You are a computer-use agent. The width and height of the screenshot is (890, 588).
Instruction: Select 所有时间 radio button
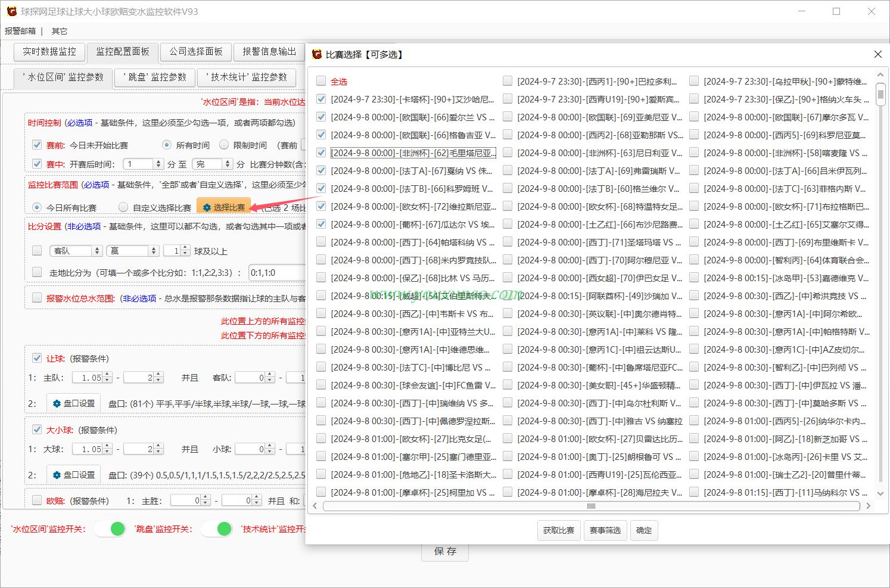[167, 145]
